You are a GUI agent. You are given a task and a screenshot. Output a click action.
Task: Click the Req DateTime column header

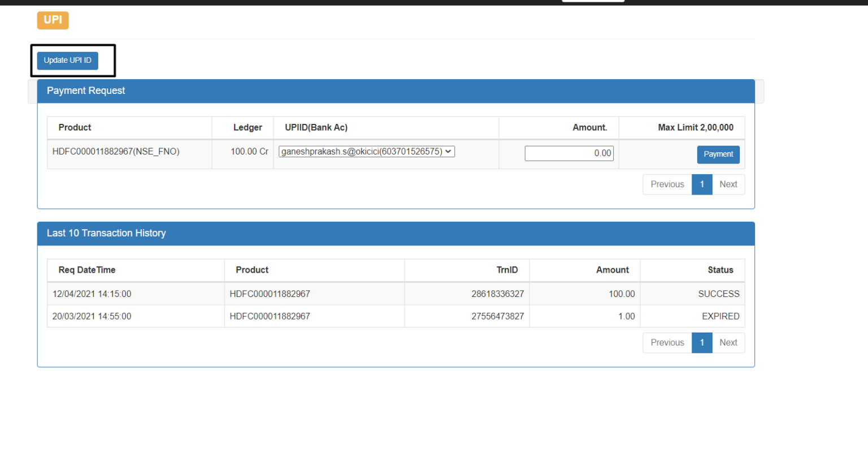point(87,270)
